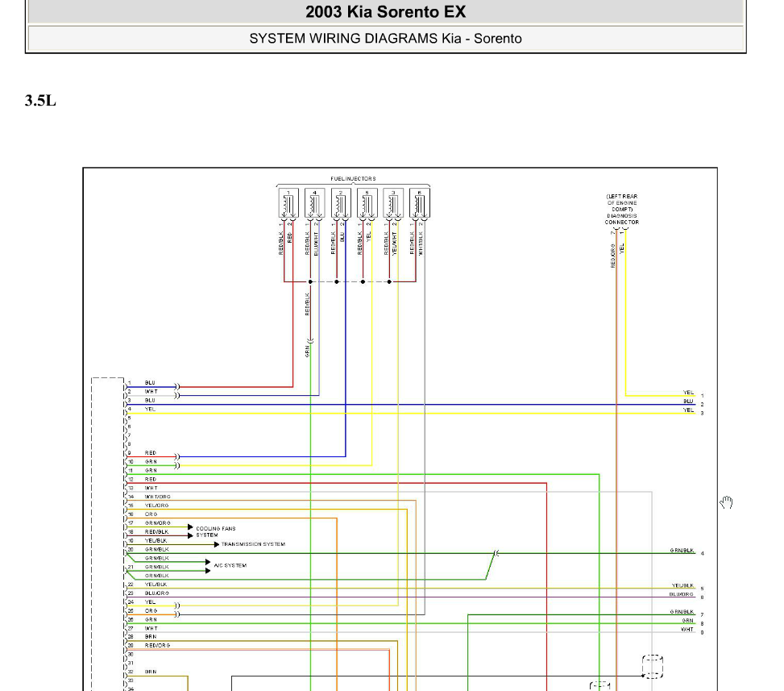784x691 pixels.
Task: Click fuel injector 2 symbol
Action: (341, 203)
